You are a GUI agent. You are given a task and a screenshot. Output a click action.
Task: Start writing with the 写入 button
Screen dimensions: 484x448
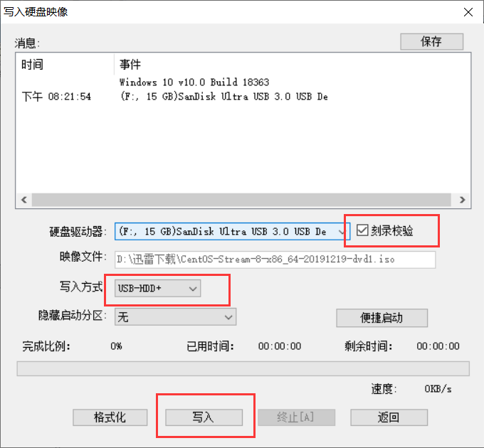click(x=204, y=417)
